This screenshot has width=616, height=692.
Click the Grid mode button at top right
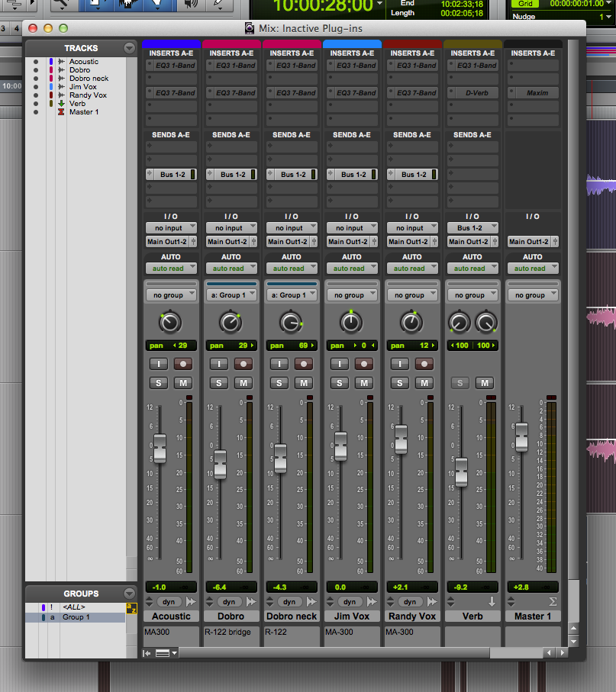click(525, 5)
